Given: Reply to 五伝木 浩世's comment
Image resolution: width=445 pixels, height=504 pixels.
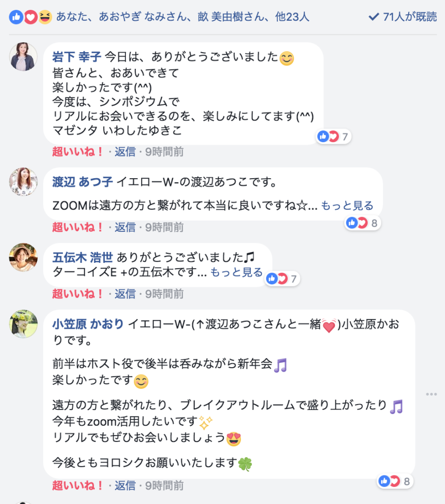Looking at the screenshot, I should pos(125,294).
